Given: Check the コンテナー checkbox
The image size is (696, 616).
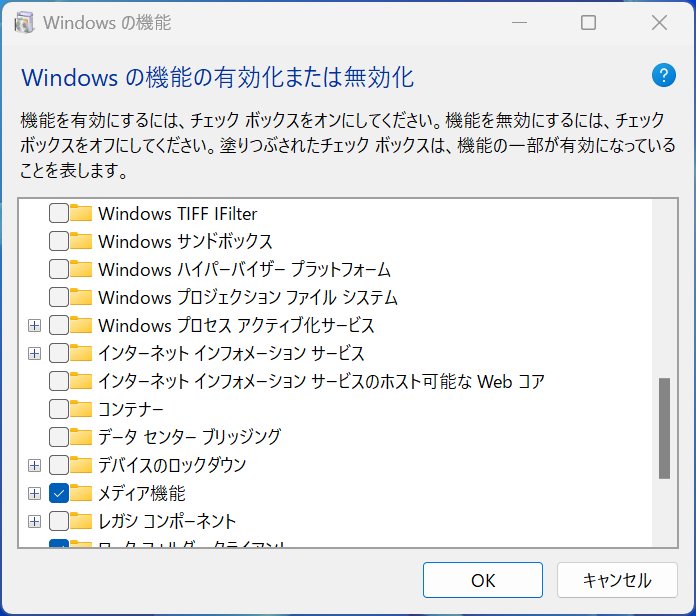Looking at the screenshot, I should [59, 409].
